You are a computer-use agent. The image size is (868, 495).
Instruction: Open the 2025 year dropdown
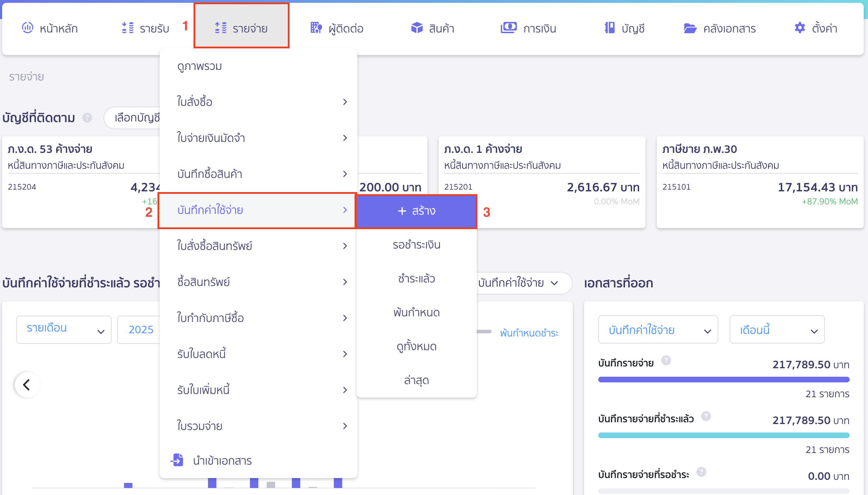click(x=139, y=329)
